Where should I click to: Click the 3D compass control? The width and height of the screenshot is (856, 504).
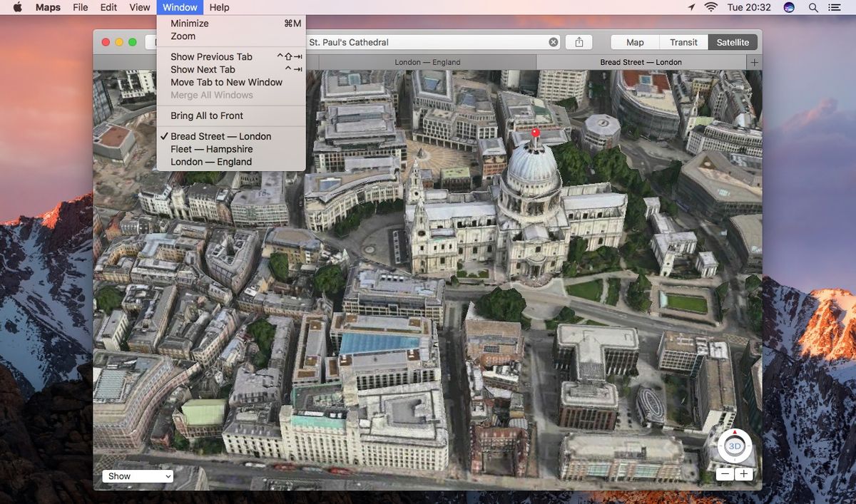click(x=735, y=446)
